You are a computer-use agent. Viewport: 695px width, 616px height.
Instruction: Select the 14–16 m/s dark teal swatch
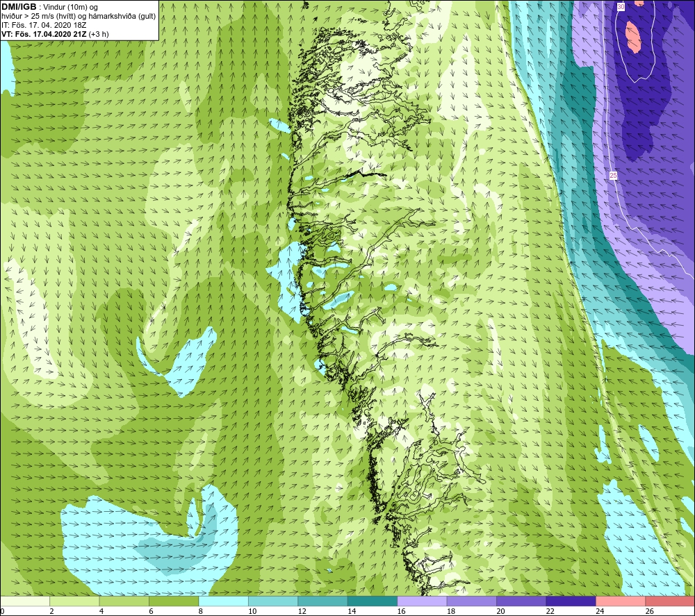click(x=373, y=601)
